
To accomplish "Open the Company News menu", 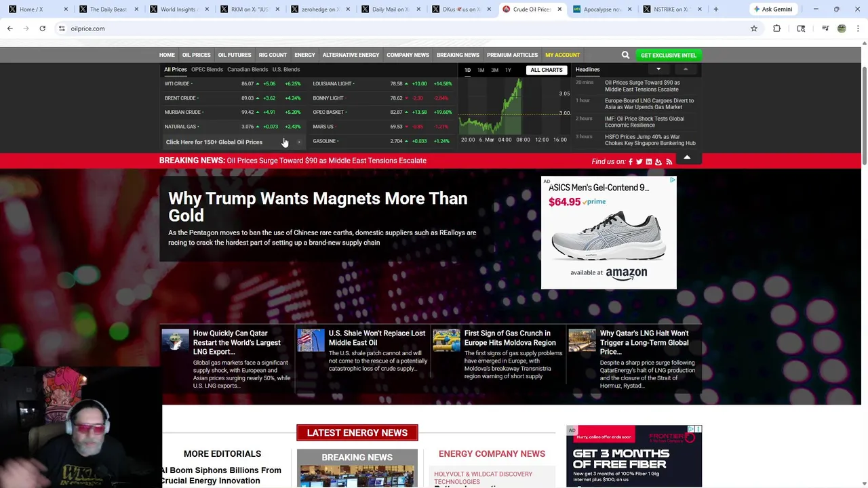I will click(x=408, y=55).
